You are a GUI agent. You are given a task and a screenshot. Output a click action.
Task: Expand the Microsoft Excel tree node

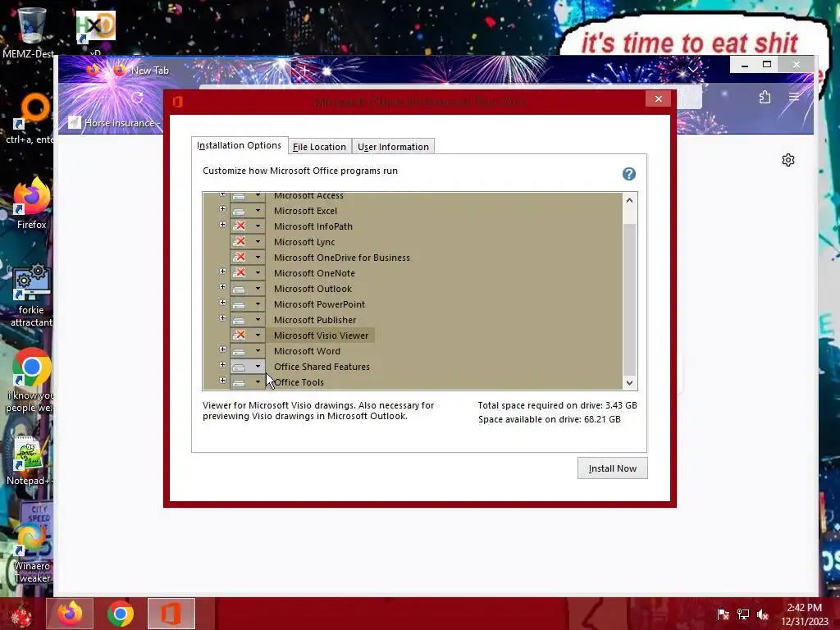tap(222, 209)
